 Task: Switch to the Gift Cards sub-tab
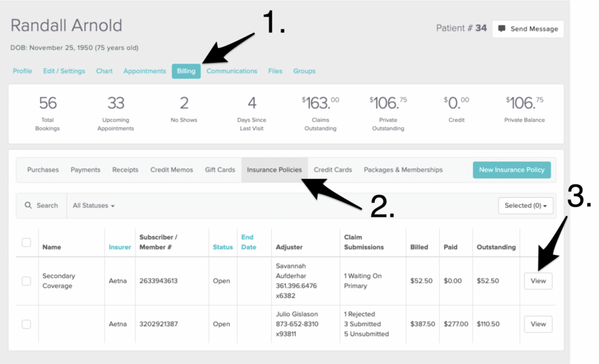[220, 170]
